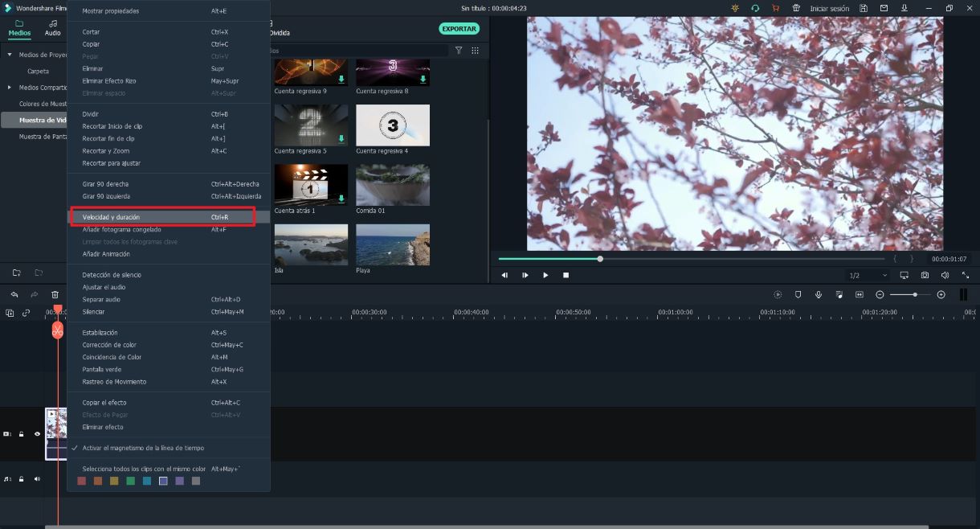Screen dimensions: 980x529
Task: Step back one frame in preview
Action: point(504,275)
